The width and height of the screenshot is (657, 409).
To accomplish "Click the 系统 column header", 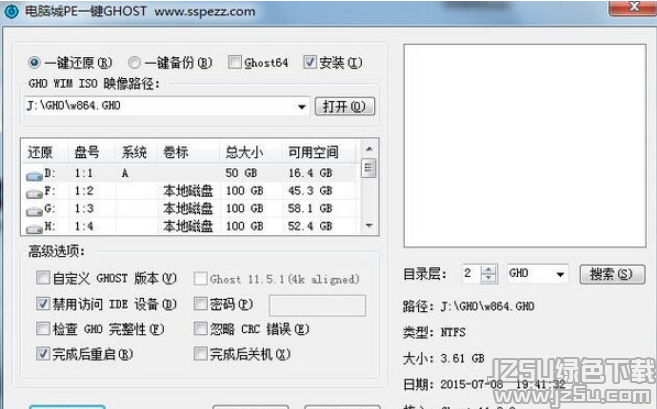I will click(136, 152).
